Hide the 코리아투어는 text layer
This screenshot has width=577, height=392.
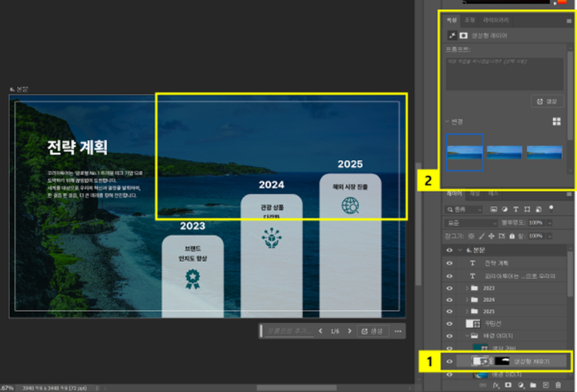[x=449, y=276]
